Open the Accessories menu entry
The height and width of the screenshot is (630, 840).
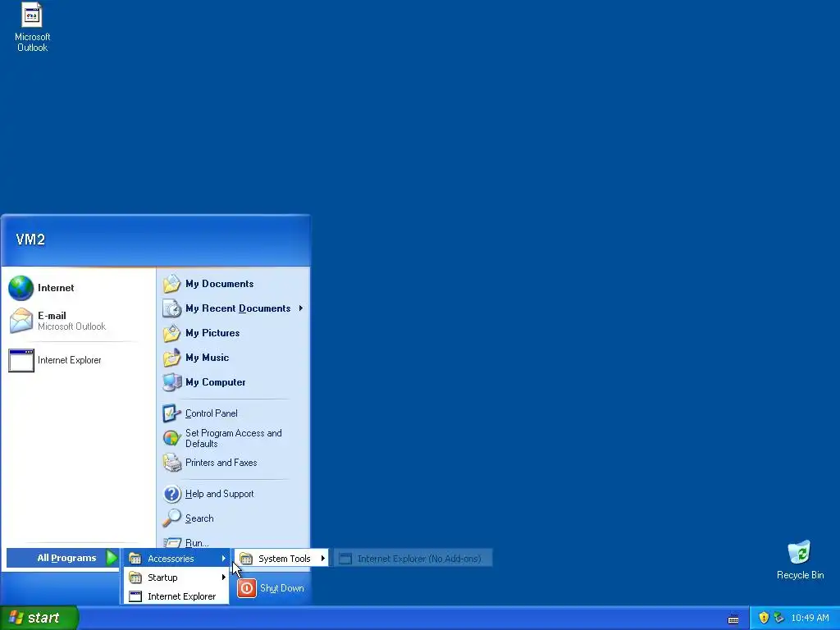[177, 559]
